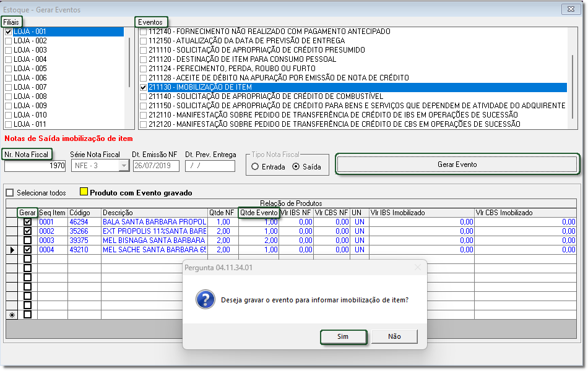This screenshot has width=588, height=371.
Task: Uncheck event 211130 Imobilização de Item
Action: pyautogui.click(x=143, y=87)
